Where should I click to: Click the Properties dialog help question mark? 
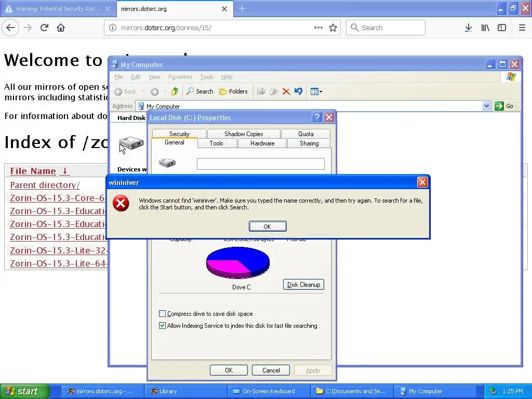click(316, 117)
